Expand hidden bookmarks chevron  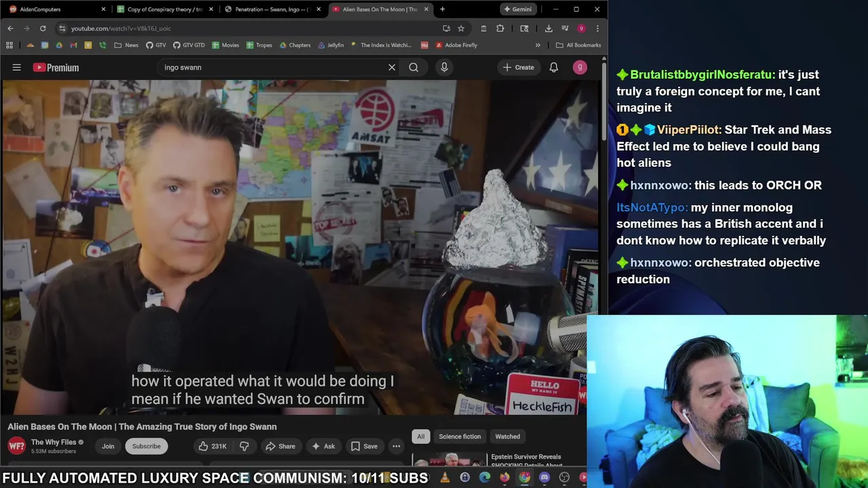pos(538,45)
